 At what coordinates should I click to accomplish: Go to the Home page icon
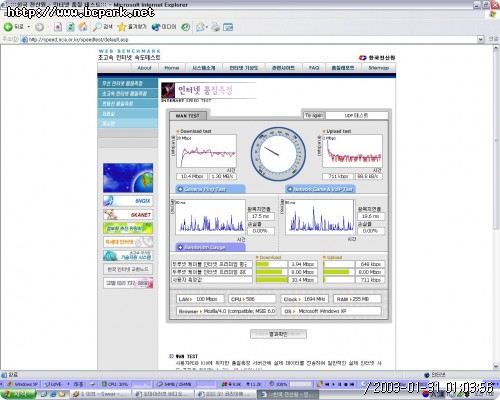(83, 27)
